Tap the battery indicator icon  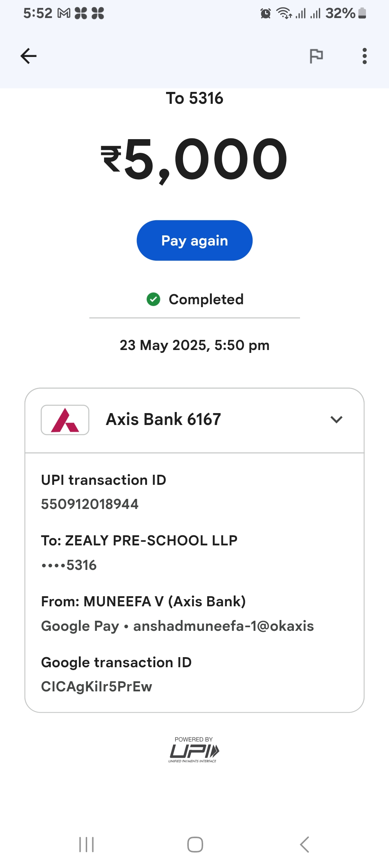click(362, 13)
